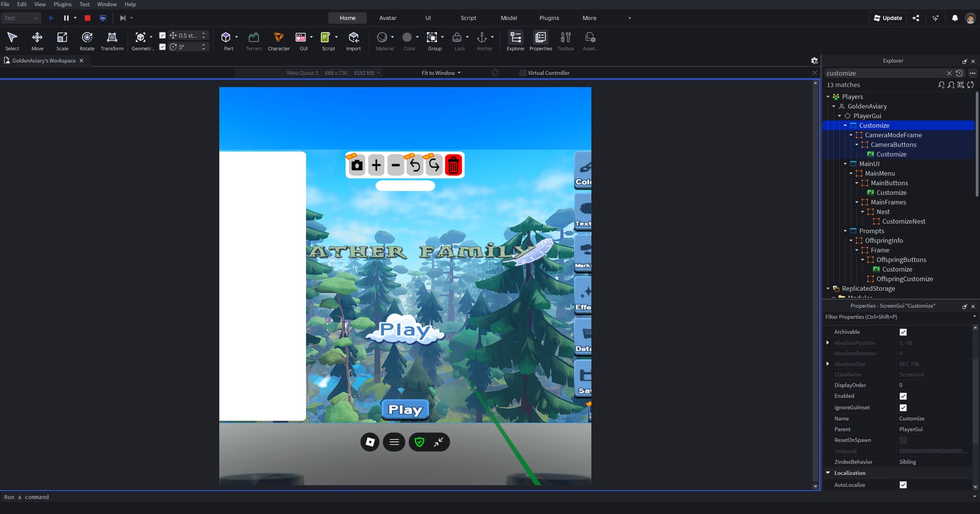Screen dimensions: 980x514
Task: Stop the running playtest
Action: 87,18
